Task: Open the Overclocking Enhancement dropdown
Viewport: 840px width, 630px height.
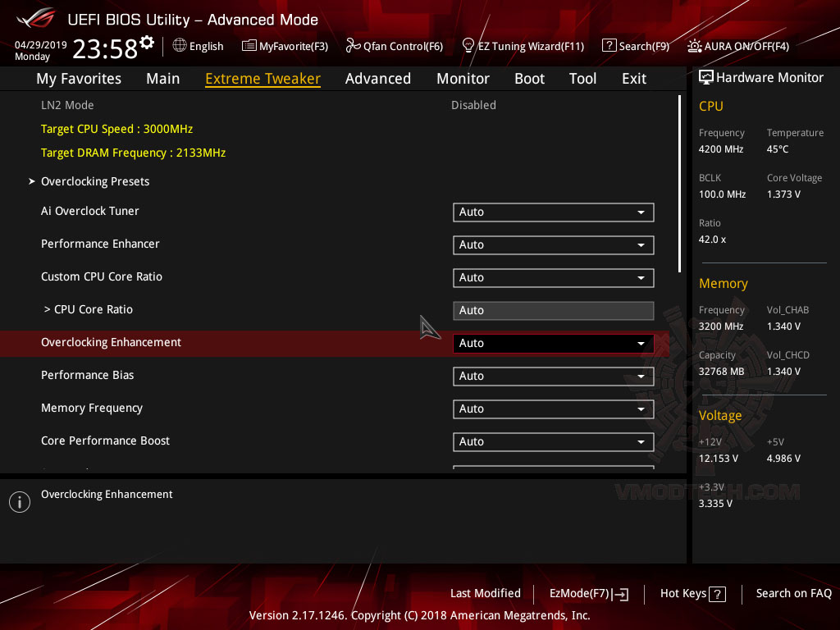Action: (x=553, y=344)
